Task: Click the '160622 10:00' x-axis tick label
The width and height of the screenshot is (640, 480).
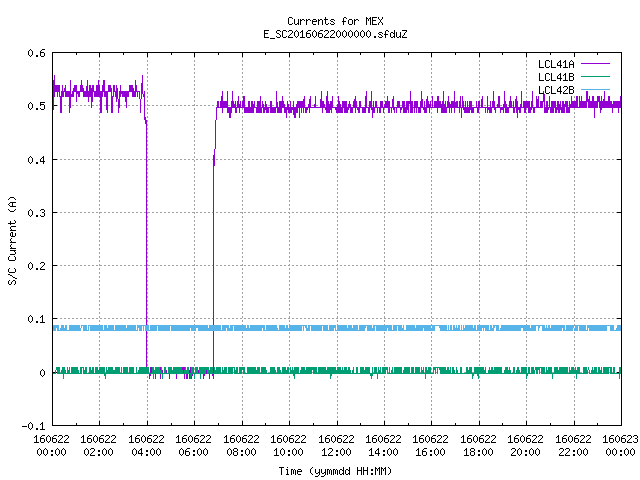Action: [288, 446]
